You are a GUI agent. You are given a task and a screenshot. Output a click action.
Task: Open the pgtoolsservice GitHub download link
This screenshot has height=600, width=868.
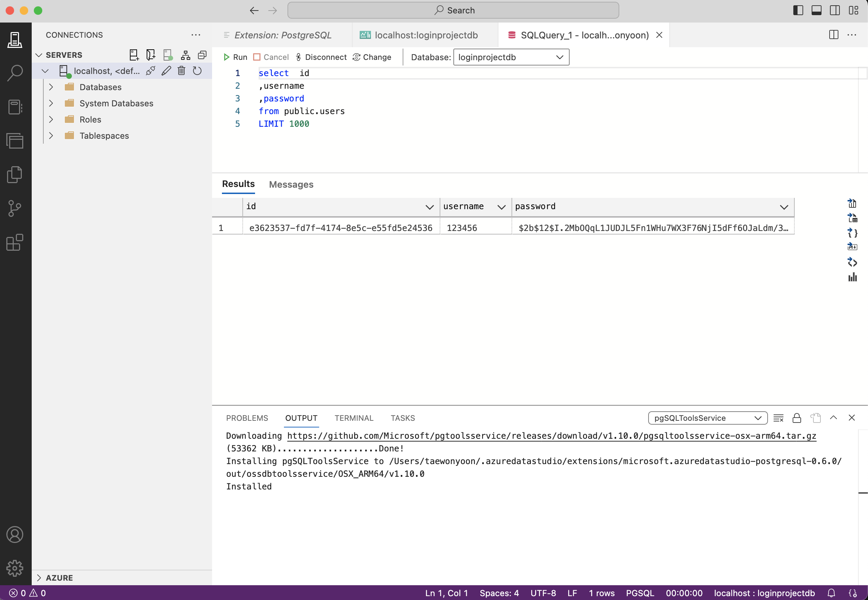click(x=551, y=436)
